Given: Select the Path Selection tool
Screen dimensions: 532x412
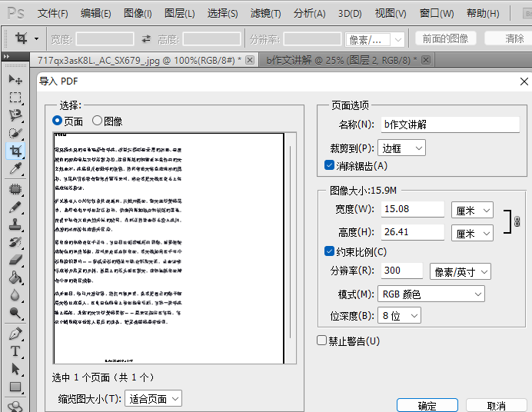Looking at the screenshot, I should pos(15,369).
